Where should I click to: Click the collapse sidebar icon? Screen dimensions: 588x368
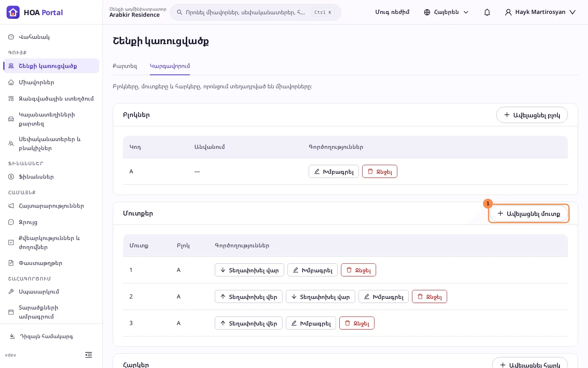tap(89, 355)
